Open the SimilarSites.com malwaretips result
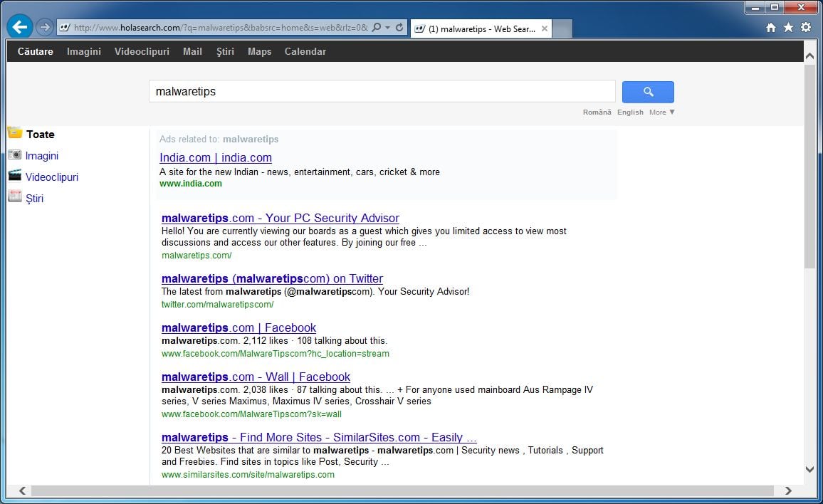 coord(319,437)
